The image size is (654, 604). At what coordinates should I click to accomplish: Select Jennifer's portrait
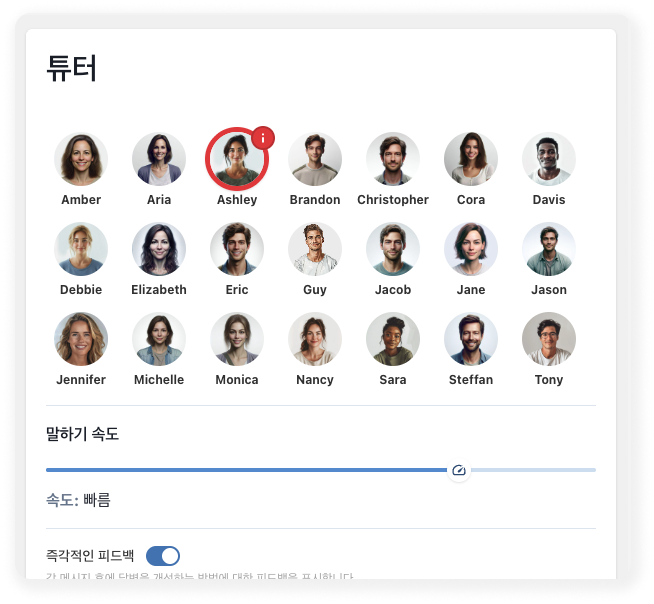(81, 339)
